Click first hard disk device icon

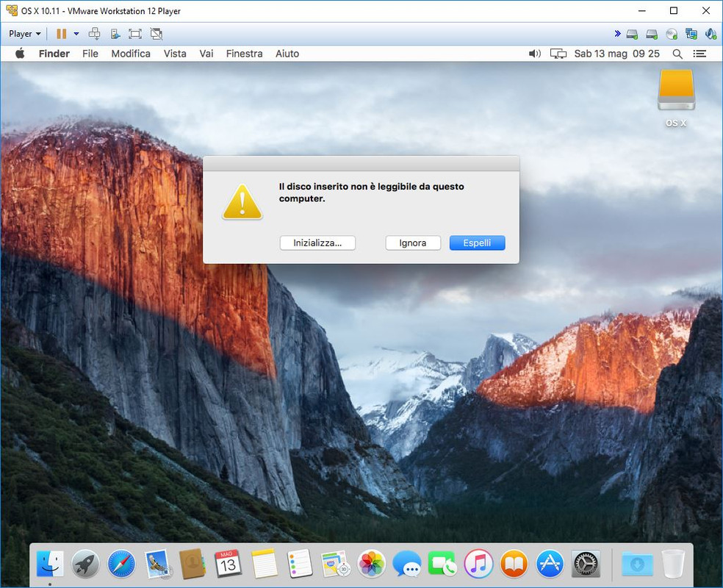(x=632, y=34)
